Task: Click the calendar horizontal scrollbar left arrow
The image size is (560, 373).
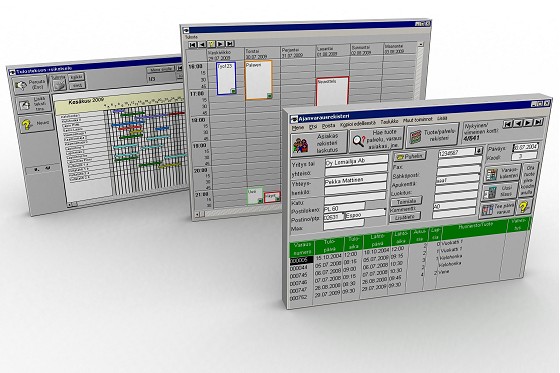Action: pyautogui.click(x=197, y=214)
